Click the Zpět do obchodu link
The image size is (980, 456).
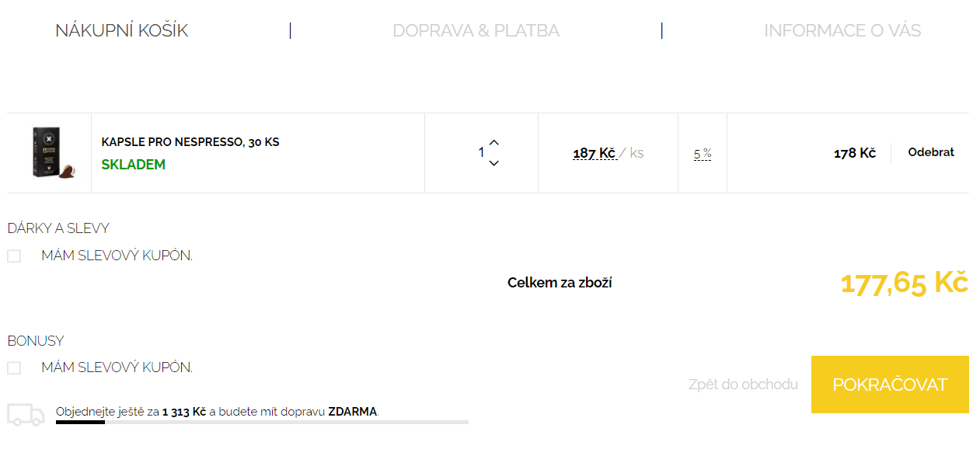tap(743, 385)
